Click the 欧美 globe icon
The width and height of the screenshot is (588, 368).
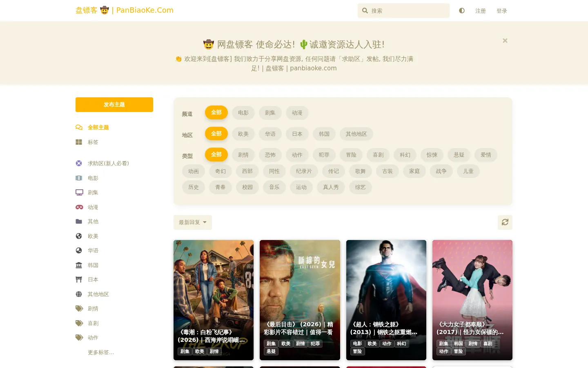79,236
